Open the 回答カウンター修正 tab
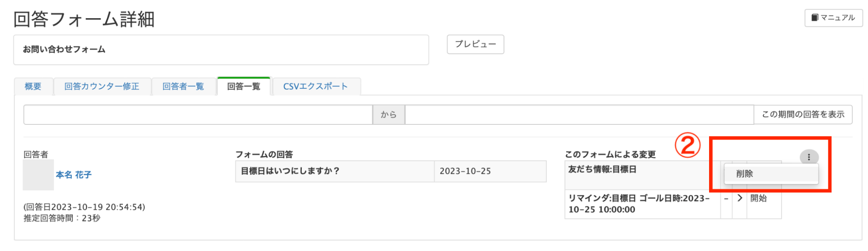 coord(102,86)
